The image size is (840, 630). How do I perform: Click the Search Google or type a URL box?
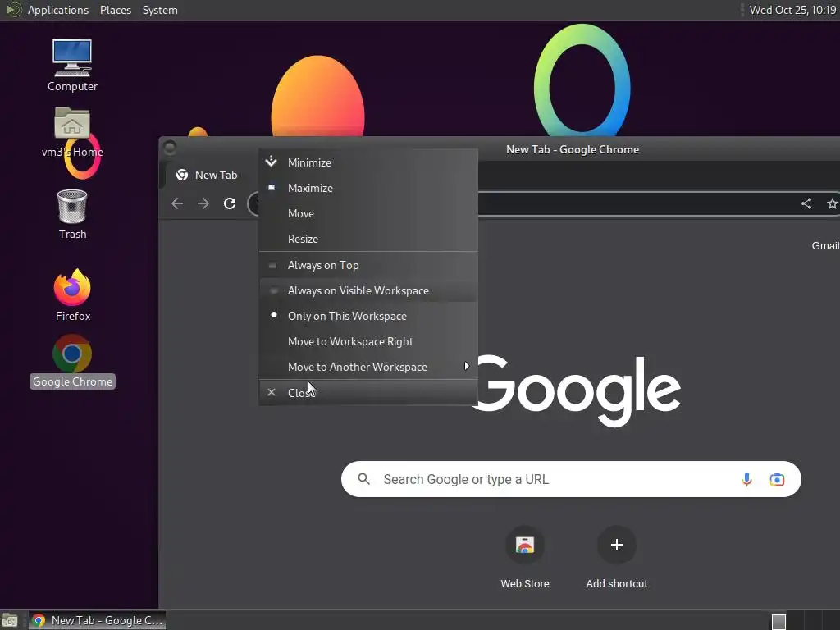pyautogui.click(x=571, y=479)
